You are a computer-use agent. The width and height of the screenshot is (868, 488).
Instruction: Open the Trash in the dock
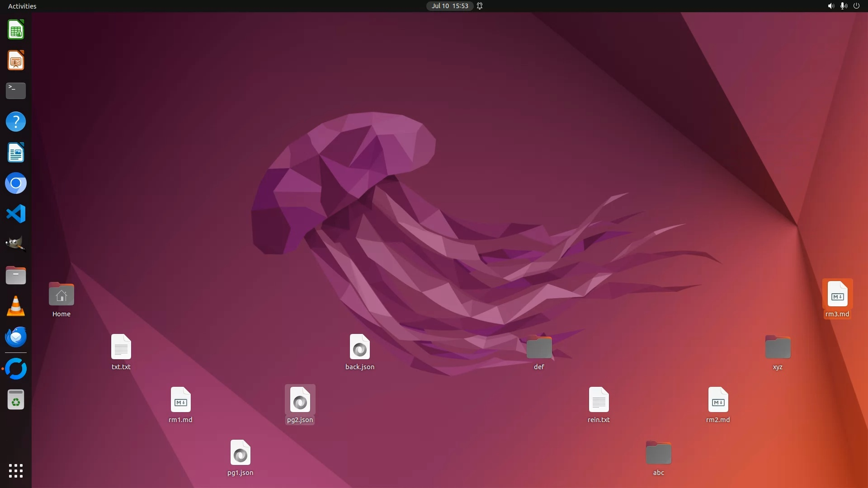[16, 400]
